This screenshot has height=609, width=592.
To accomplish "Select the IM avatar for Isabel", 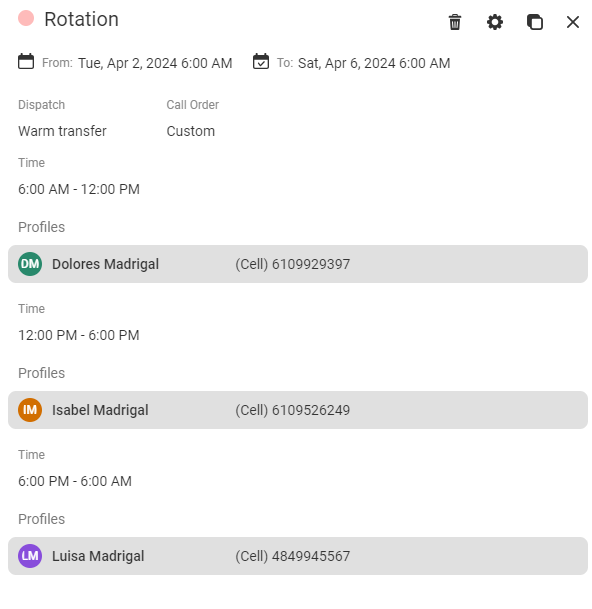I will [30, 410].
